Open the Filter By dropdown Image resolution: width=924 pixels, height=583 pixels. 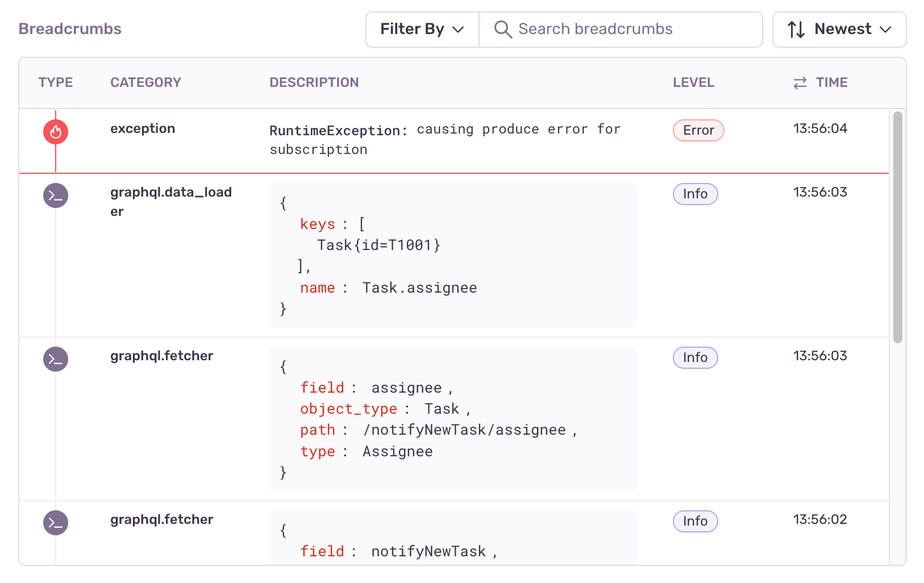pos(422,30)
